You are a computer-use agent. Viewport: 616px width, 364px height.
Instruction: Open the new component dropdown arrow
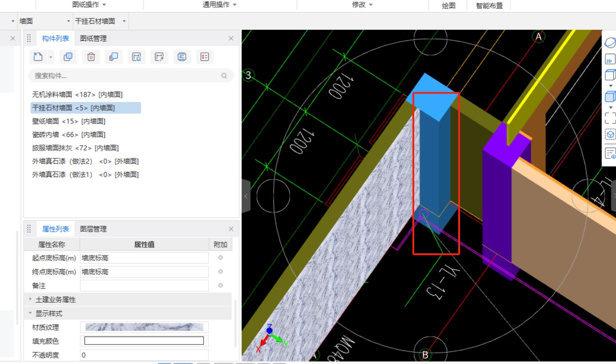coord(51,57)
